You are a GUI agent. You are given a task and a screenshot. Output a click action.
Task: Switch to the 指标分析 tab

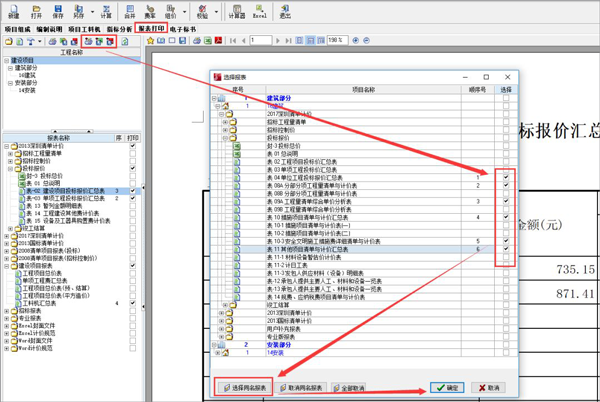(119, 30)
